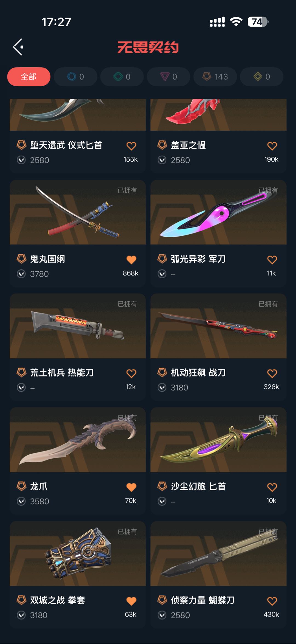The height and width of the screenshot is (644, 296).
Task: Filter by blue circle tier showing 0
Action: tap(75, 77)
